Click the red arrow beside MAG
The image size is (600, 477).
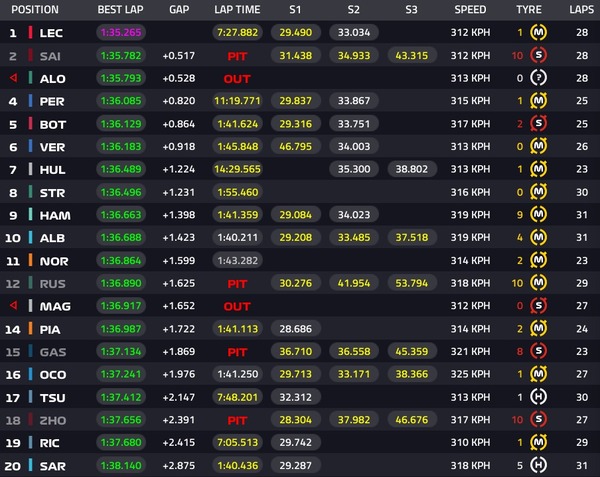tap(13, 306)
